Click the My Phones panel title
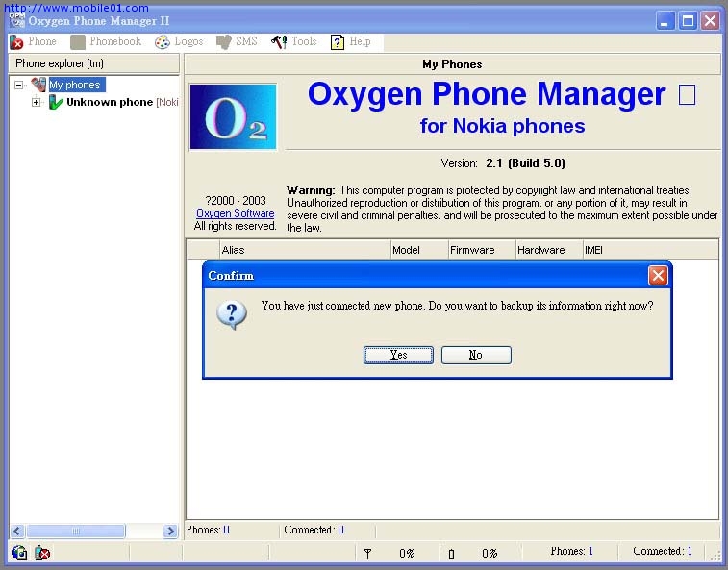 coord(452,64)
